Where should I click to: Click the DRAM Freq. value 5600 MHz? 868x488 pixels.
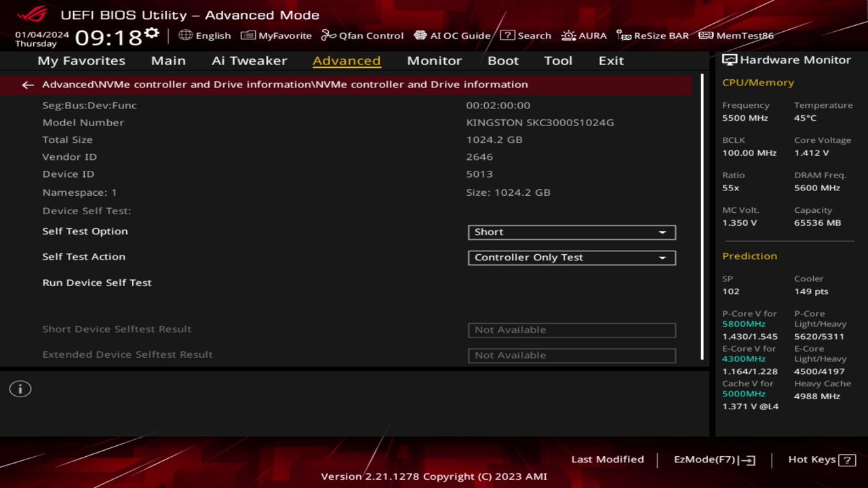click(816, 188)
